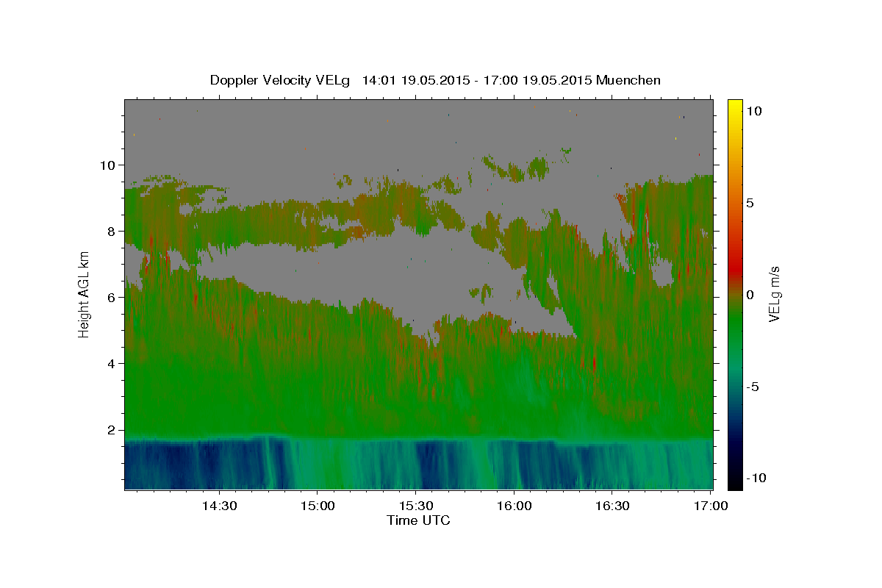Viewport: 882px width, 588px height.
Task: Click the height tick label 4
Action: (112, 364)
